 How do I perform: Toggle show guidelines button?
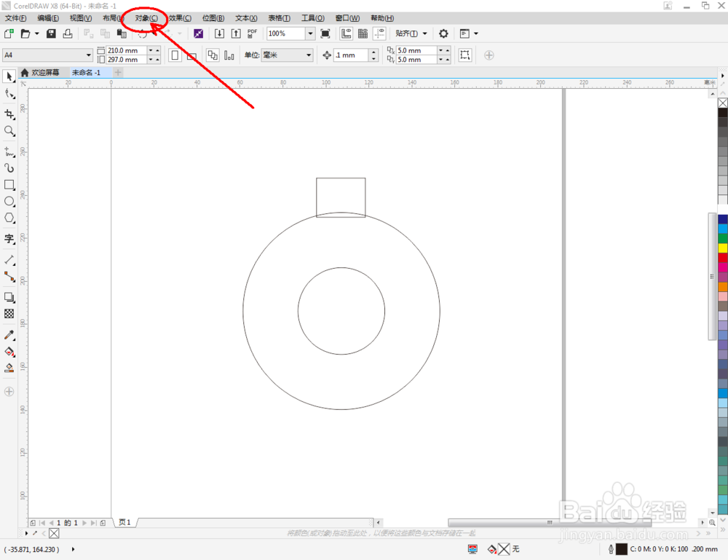[380, 33]
